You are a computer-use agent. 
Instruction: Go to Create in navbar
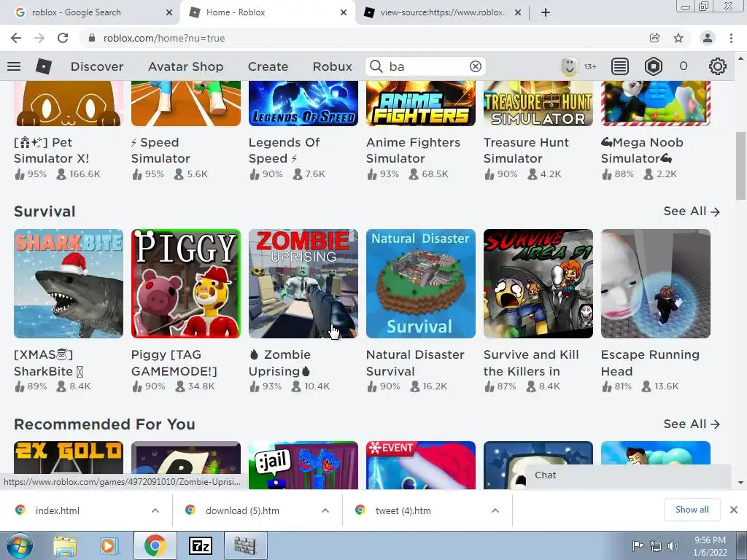tap(268, 66)
